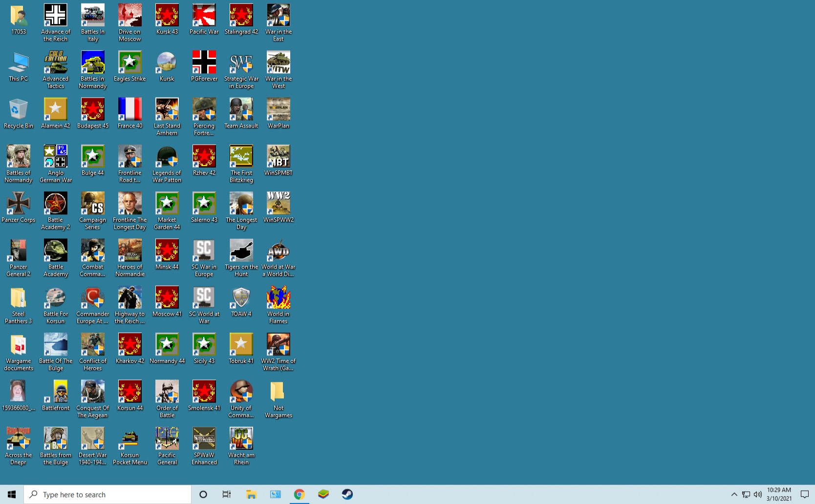Click the Budapest 45 icon

[93, 109]
